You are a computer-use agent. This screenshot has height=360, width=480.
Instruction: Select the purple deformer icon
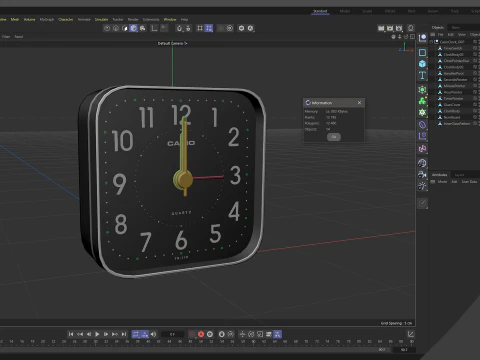coord(422,125)
